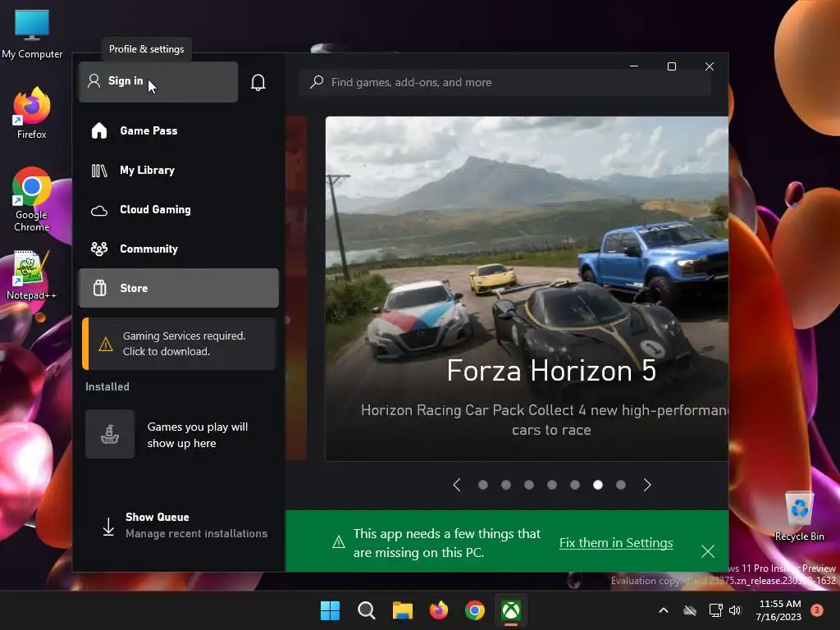The width and height of the screenshot is (840, 630).
Task: Click Fix them in Settings link
Action: 616,543
